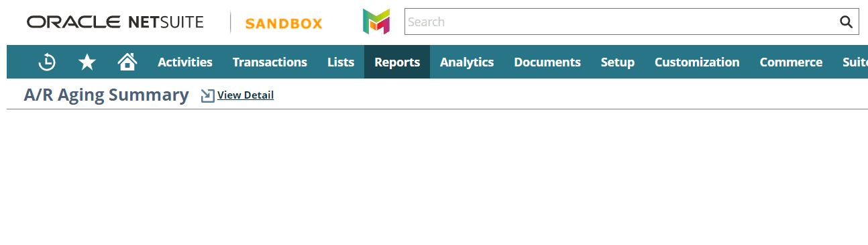
Task: Open the Commerce menu
Action: tap(791, 62)
